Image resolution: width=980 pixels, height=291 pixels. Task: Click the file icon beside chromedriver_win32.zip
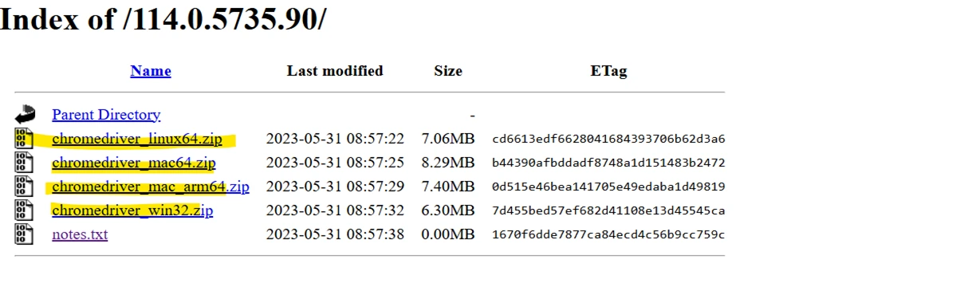point(24,210)
